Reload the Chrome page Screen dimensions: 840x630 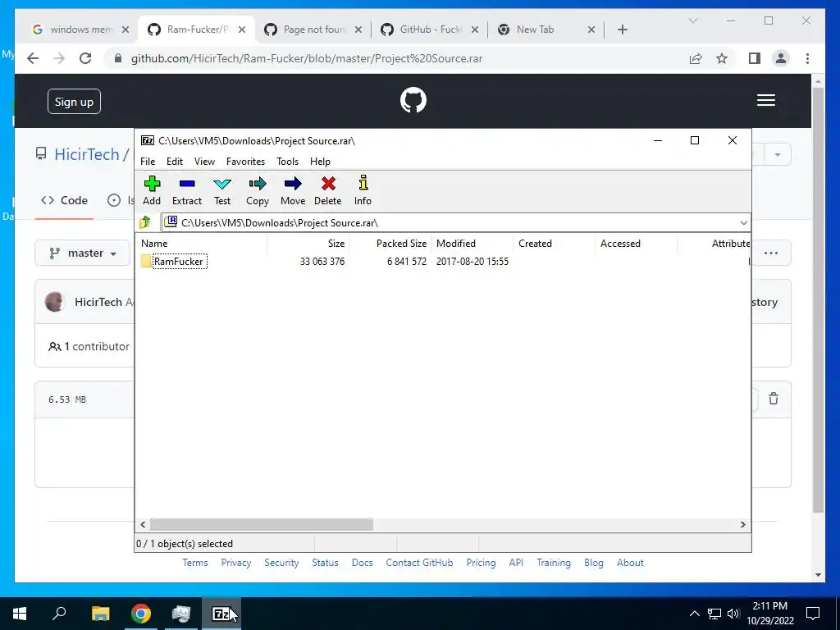[x=85, y=58]
